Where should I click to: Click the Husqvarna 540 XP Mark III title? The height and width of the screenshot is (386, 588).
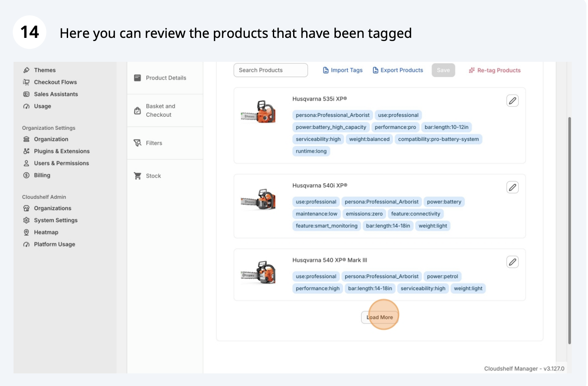(x=330, y=260)
